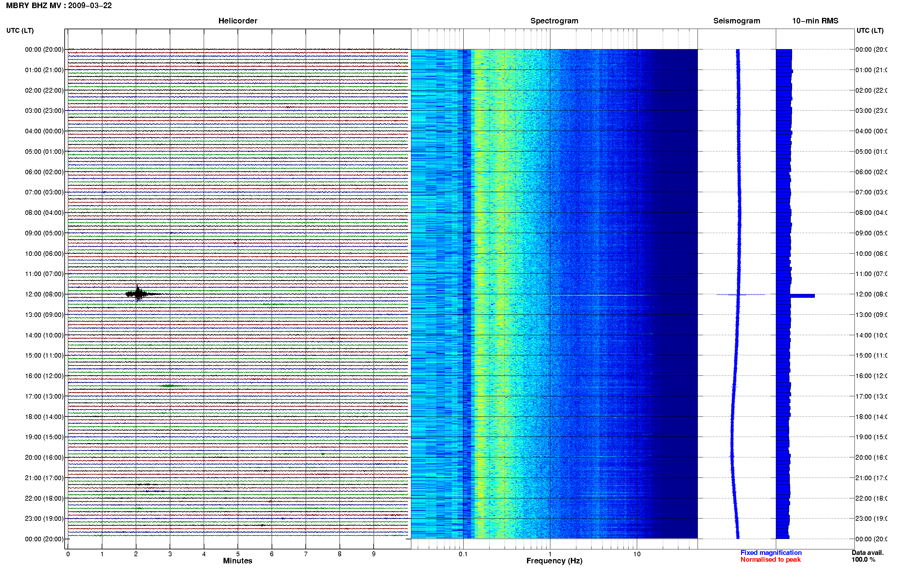Click the left '09:00 (05:00)' time label
Image resolution: width=924 pixels, height=578 pixels.
(44, 233)
